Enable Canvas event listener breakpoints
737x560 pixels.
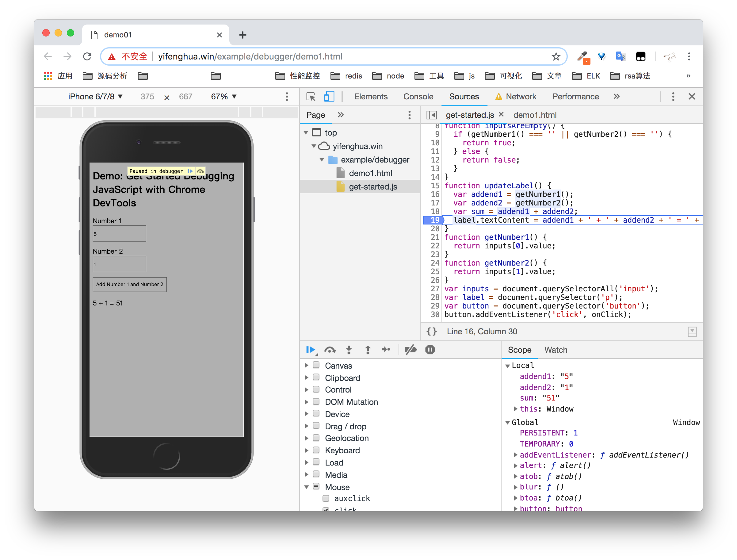[316, 365]
